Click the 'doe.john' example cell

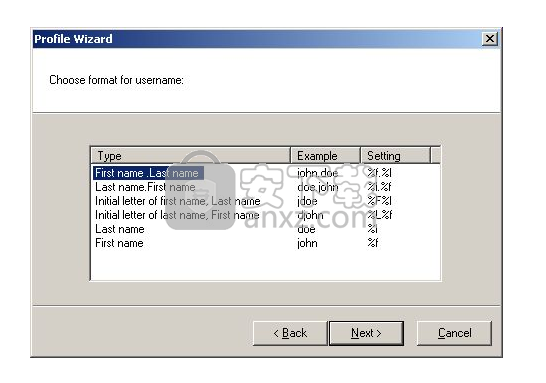(318, 187)
